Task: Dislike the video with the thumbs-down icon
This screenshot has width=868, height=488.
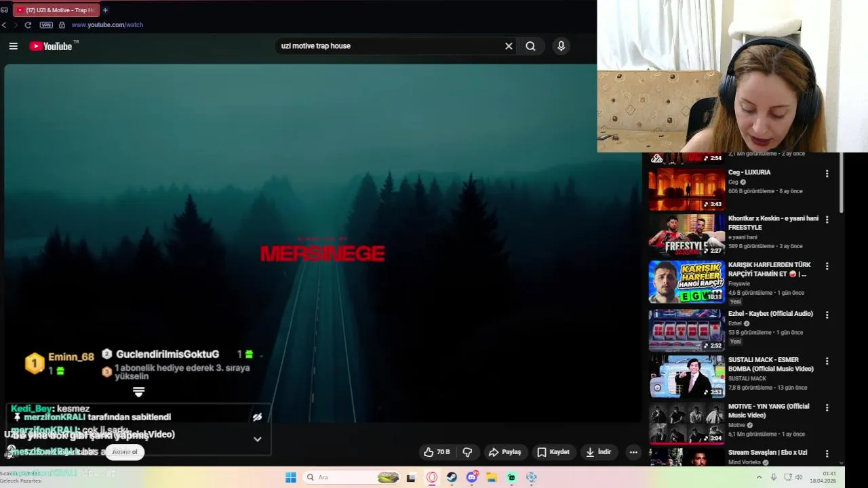Action: [x=467, y=452]
